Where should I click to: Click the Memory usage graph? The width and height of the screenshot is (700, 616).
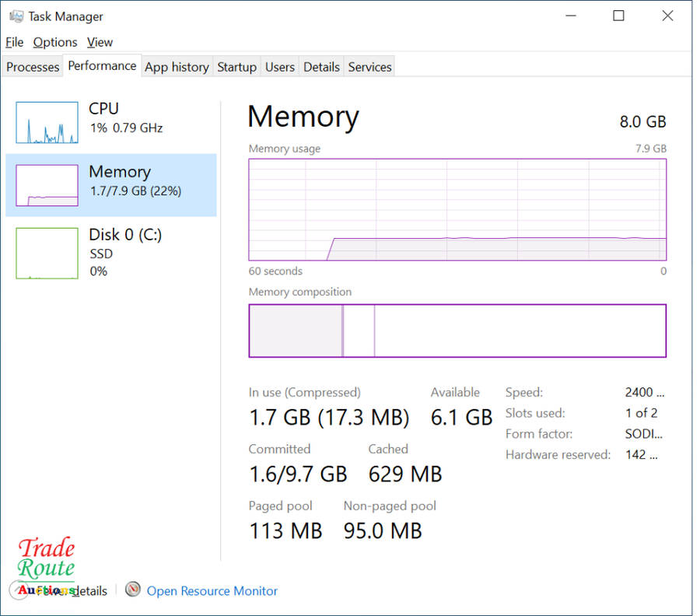(x=457, y=209)
